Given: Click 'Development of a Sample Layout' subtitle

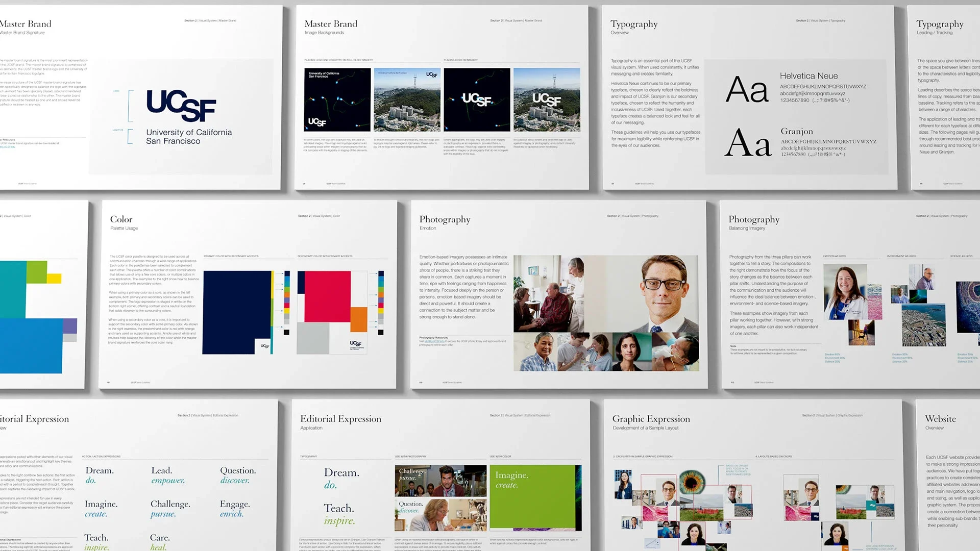Looking at the screenshot, I should 646,428.
